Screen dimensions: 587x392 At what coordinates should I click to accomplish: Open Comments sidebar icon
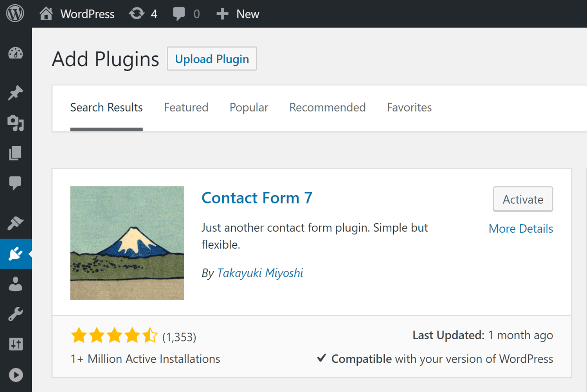tap(16, 183)
